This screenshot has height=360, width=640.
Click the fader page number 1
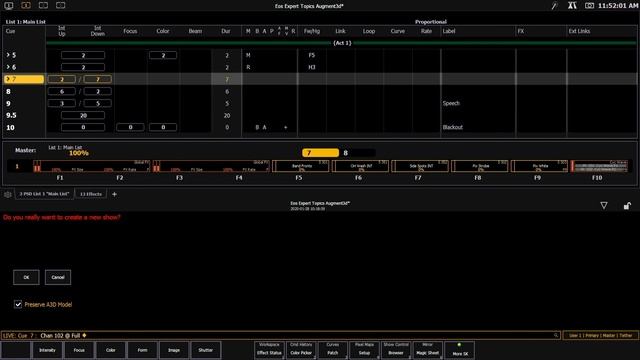tap(17, 166)
